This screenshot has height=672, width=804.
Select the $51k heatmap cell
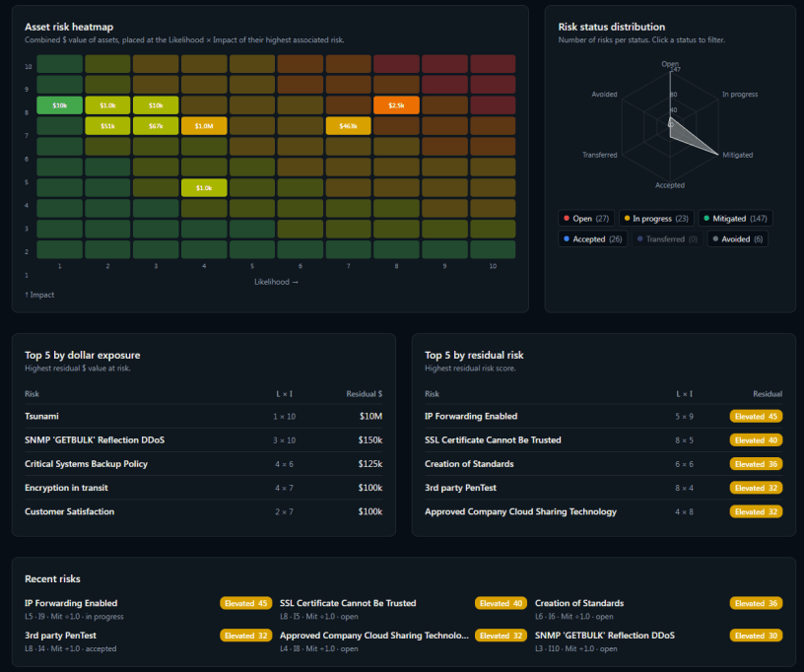(107, 126)
